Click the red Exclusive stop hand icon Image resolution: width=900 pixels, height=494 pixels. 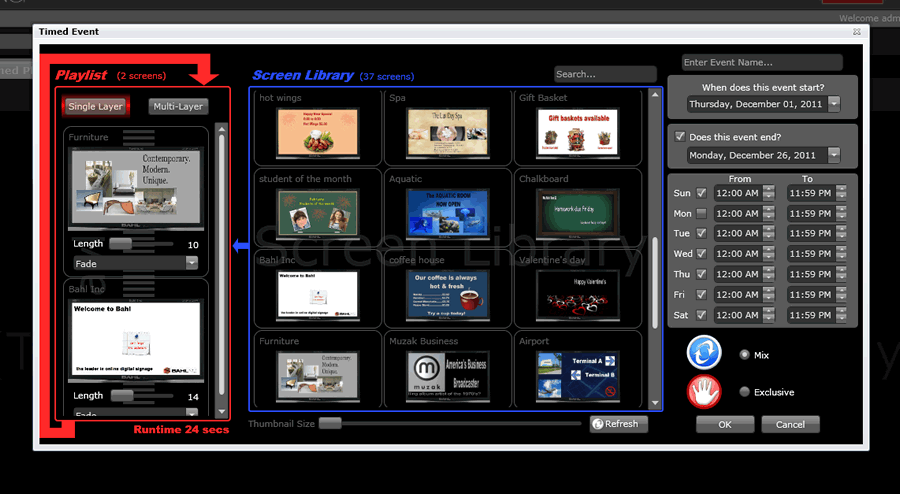(704, 392)
